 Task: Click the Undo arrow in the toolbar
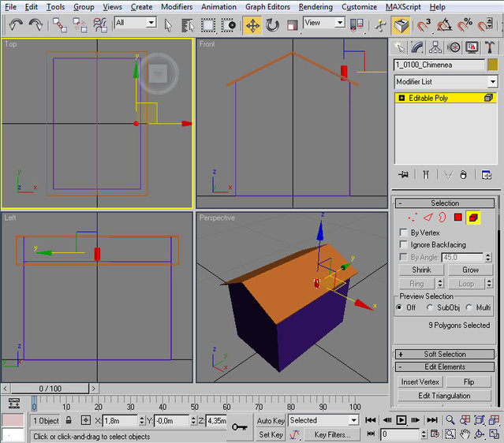[16, 24]
